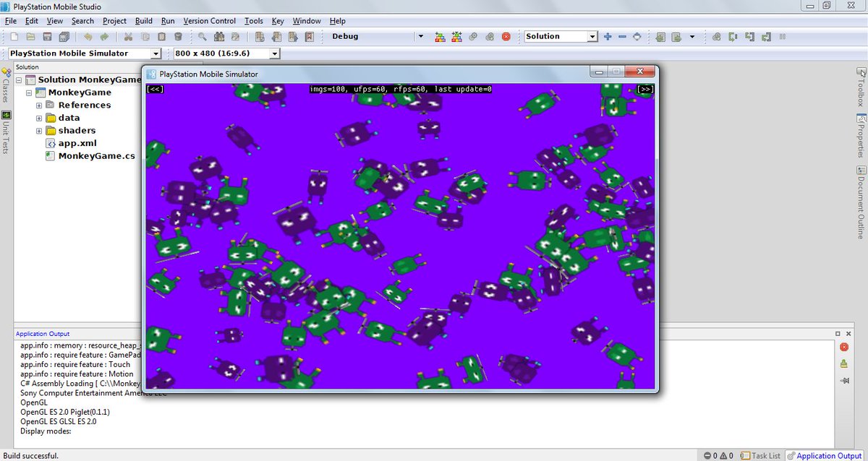The width and height of the screenshot is (868, 461).
Task: Click the Open file toolbar icon
Action: tap(30, 37)
